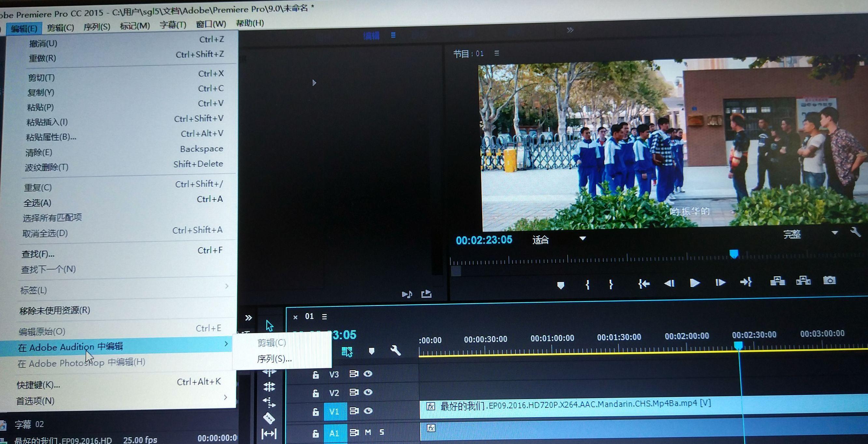This screenshot has width=868, height=444.
Task: Click the Program monitor playhead on scrubber
Action: [734, 253]
